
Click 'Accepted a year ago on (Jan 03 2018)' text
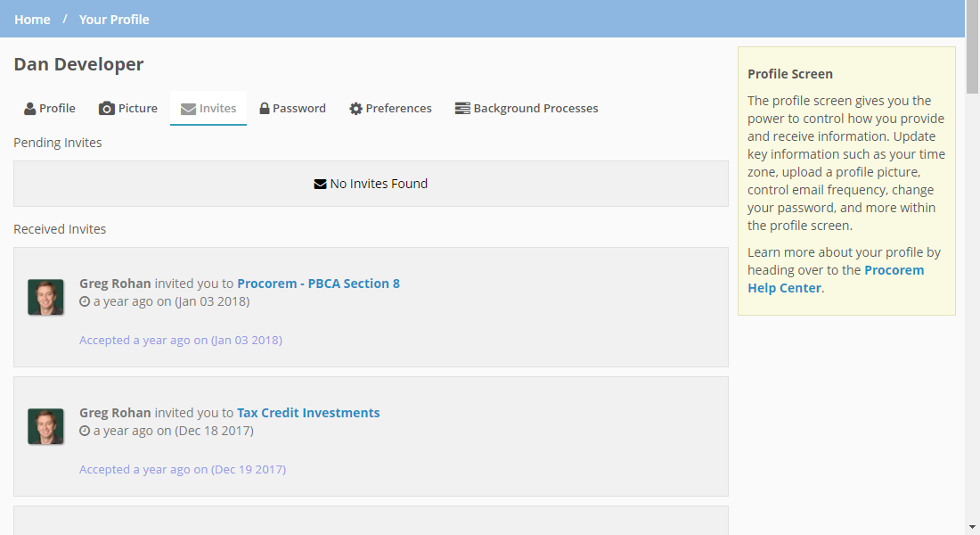coord(181,341)
